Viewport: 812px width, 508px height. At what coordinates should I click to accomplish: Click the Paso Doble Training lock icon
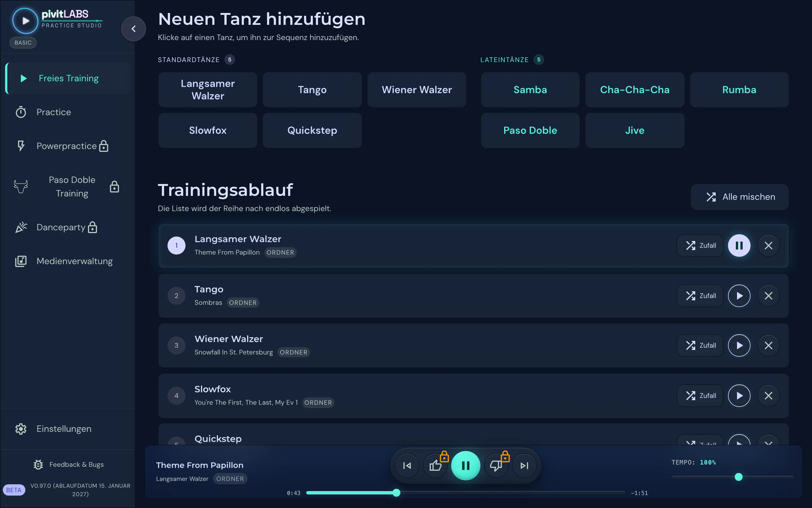114,187
